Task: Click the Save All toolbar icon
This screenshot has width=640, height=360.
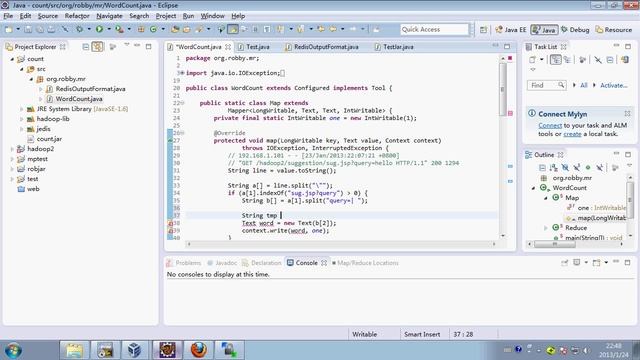Action: pyautogui.click(x=40, y=29)
